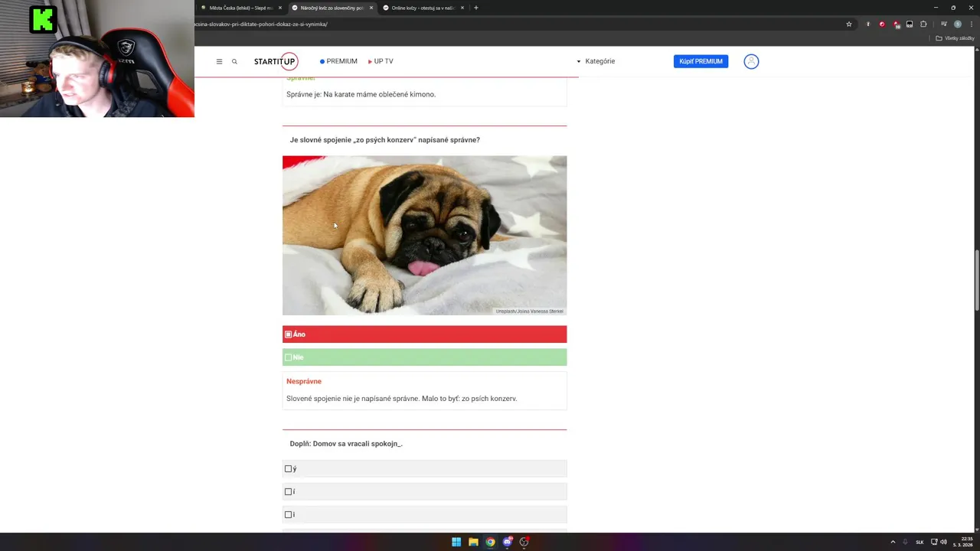Image resolution: width=980 pixels, height=551 pixels.
Task: Open site search via the magnifier icon
Action: [x=234, y=61]
